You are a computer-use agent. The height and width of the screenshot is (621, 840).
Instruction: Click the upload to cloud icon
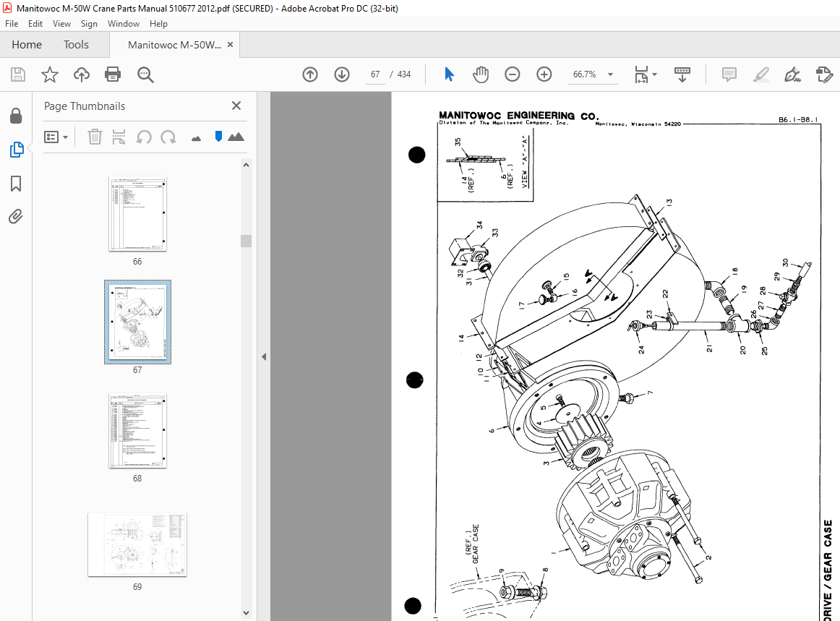82,74
